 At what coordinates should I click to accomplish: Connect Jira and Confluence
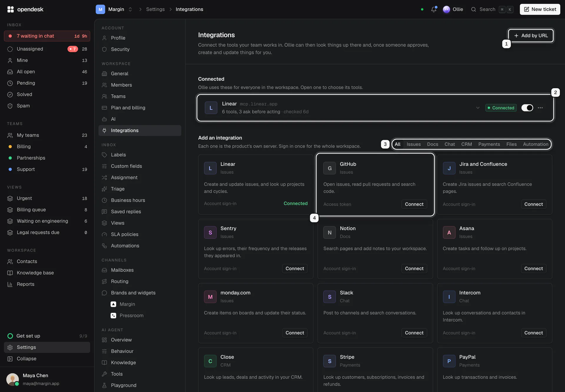point(534,204)
